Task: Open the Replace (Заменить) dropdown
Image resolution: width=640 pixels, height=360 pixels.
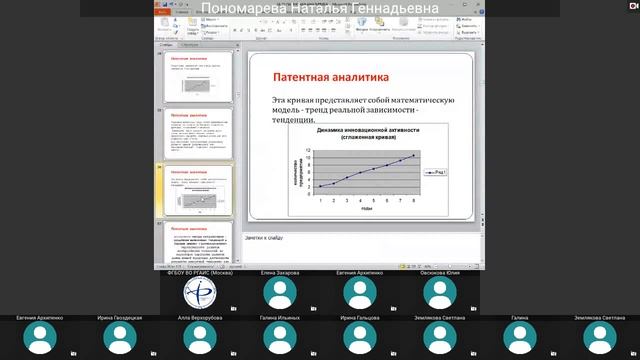Action: 468,26
